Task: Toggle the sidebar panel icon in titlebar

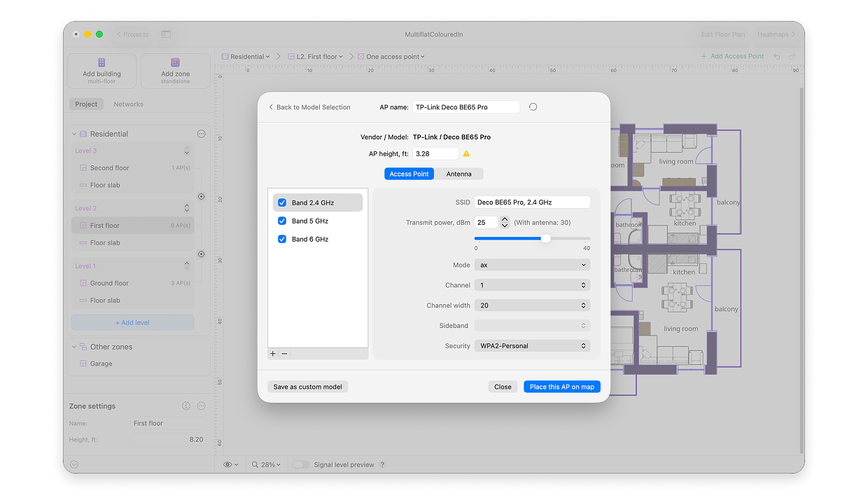Action: (166, 34)
